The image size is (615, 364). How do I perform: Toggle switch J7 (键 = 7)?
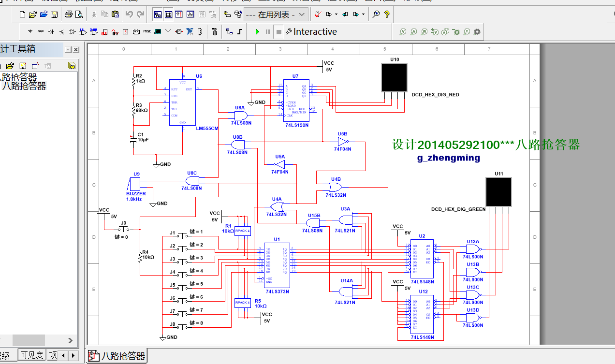pyautogui.click(x=182, y=314)
